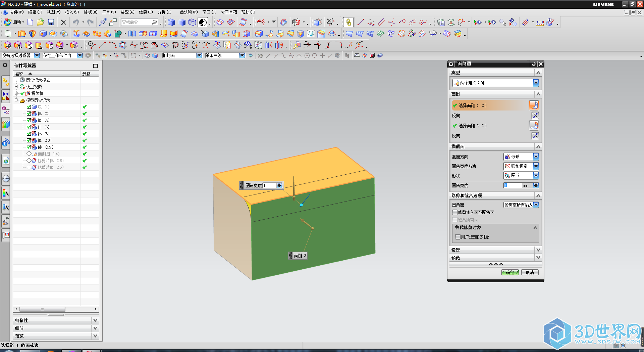Screen dimensions: 644x352
Task: Click the select face chain 2 icon
Action: point(534,126)
